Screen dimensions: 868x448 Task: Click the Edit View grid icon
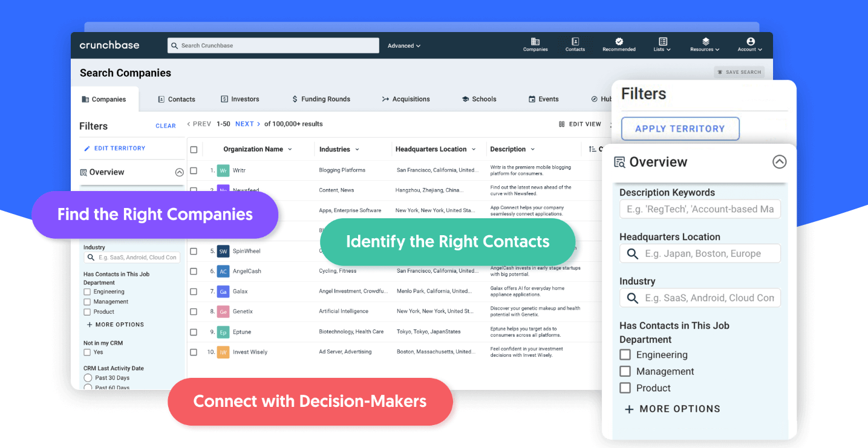(x=563, y=124)
